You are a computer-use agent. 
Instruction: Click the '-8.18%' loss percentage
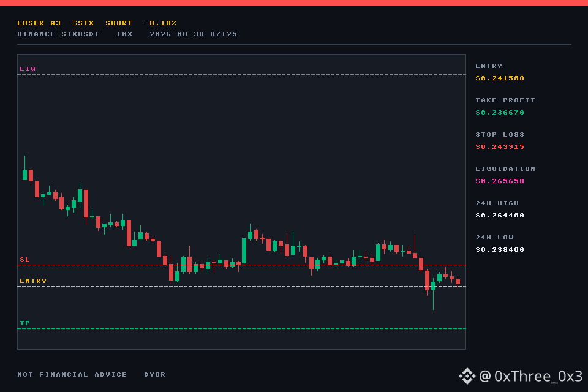tap(160, 23)
